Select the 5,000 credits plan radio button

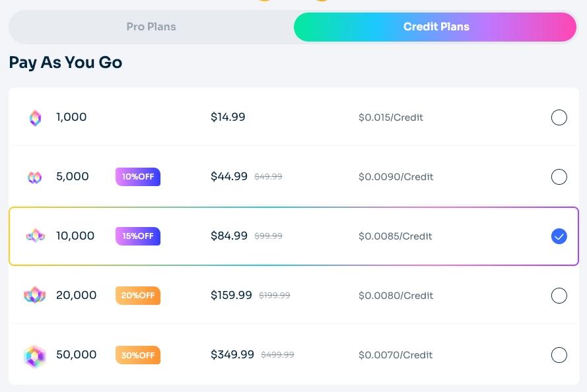pos(559,177)
